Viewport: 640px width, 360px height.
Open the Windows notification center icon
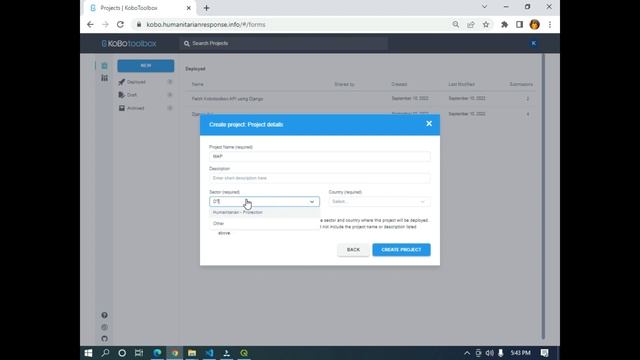pos(544,353)
